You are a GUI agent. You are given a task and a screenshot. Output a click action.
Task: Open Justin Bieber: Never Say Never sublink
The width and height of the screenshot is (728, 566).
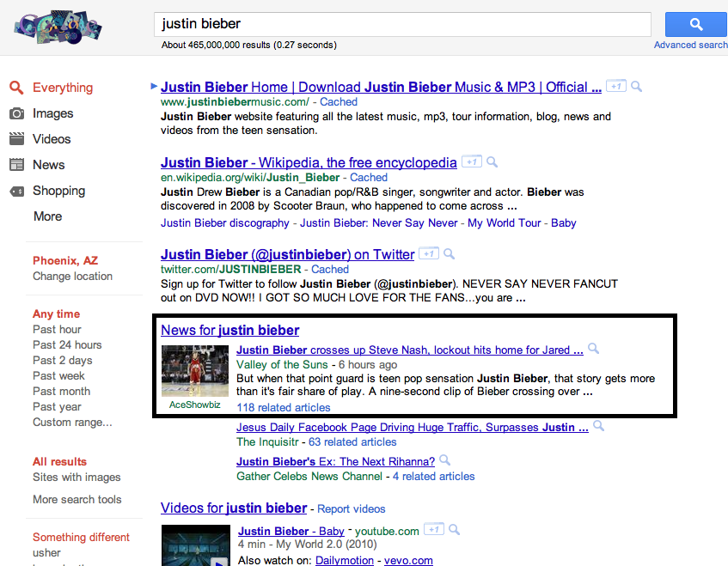(x=379, y=223)
